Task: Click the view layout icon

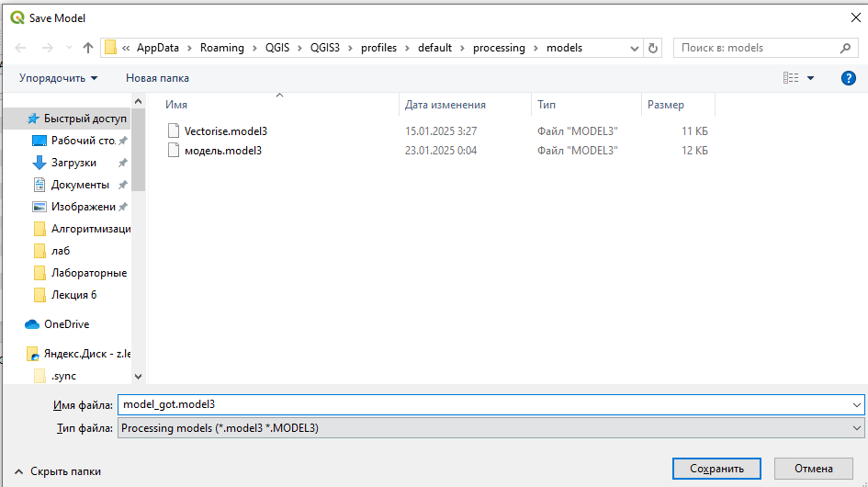Action: 791,78
